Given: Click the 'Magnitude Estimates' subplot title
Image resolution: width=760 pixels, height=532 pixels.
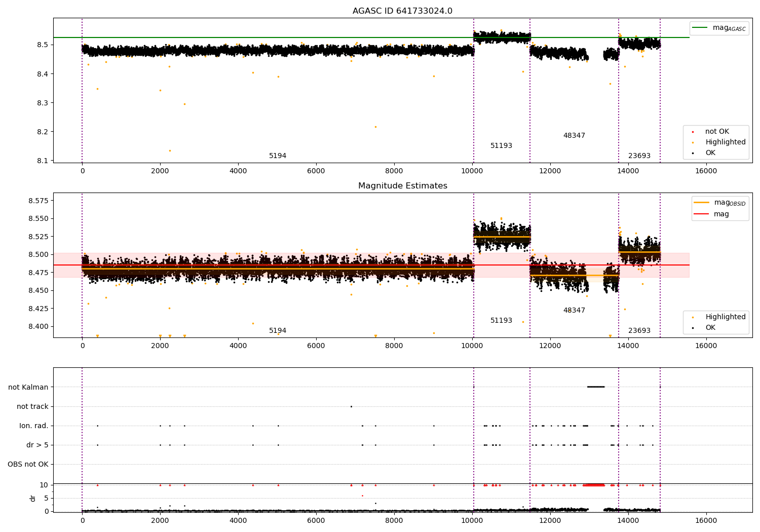Looking at the screenshot, I should tap(402, 186).
